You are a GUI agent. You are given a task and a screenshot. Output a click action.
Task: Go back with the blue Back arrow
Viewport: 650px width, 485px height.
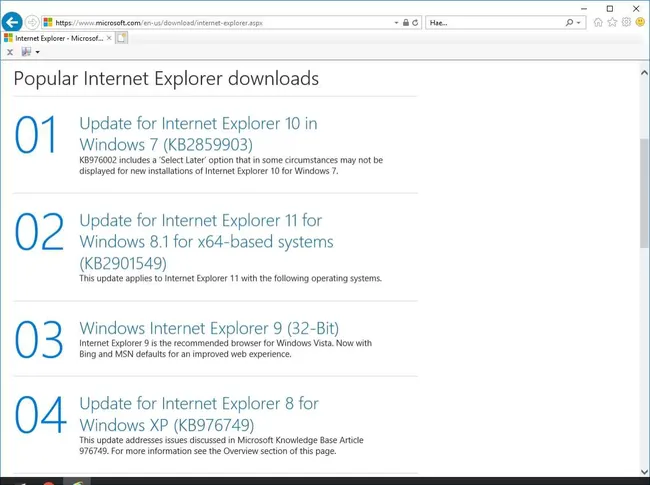pos(12,22)
